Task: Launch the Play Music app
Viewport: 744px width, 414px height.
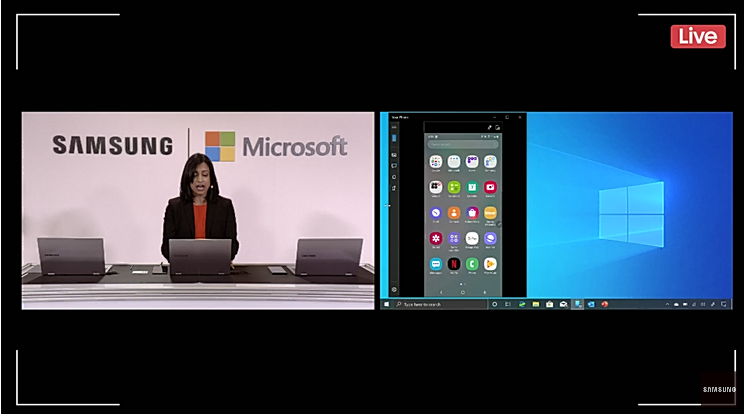Action: coord(490,264)
